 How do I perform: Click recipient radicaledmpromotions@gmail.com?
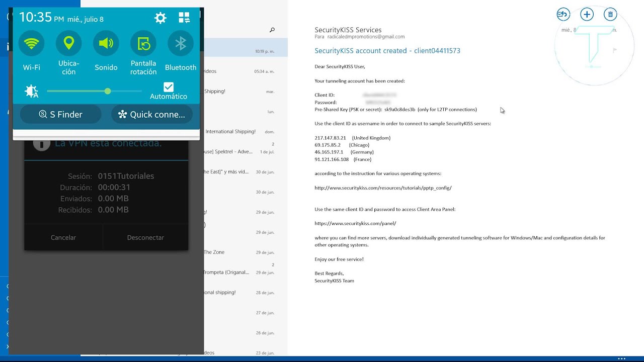pyautogui.click(x=366, y=37)
